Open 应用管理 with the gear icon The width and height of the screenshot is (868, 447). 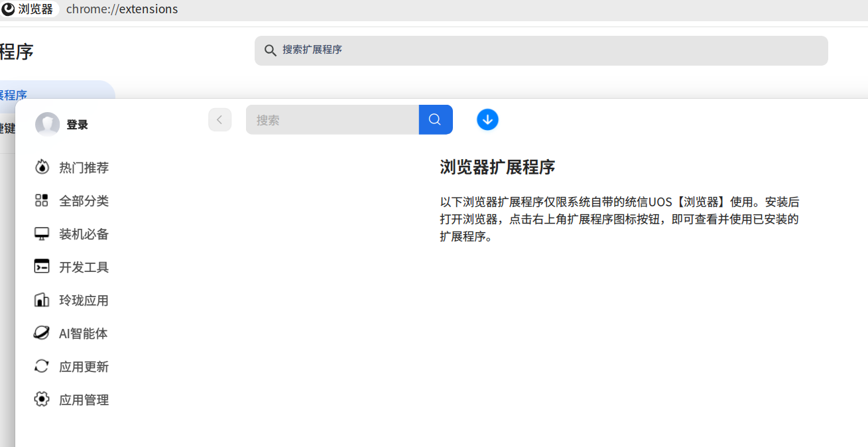click(x=72, y=400)
